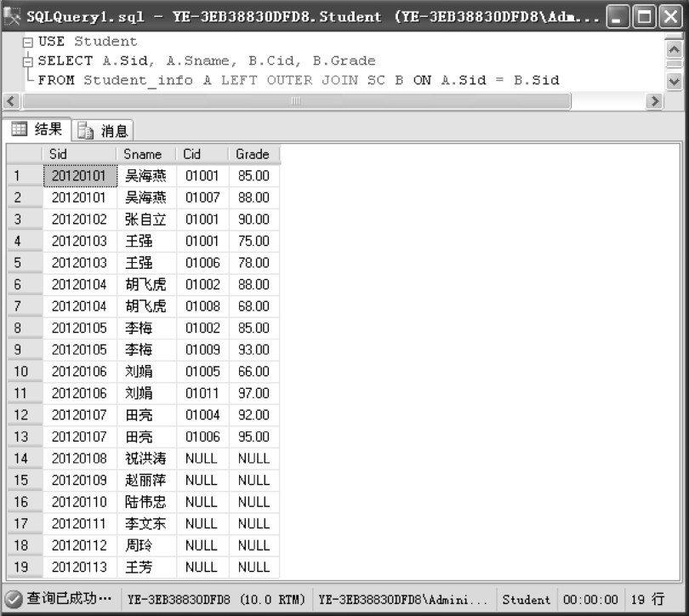Click Student_info in the FROM clause
The height and width of the screenshot is (616, 689).
[138, 81]
